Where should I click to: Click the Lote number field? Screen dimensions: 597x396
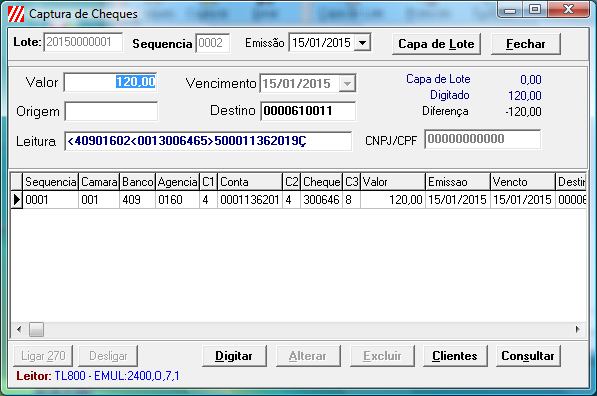pos(83,42)
